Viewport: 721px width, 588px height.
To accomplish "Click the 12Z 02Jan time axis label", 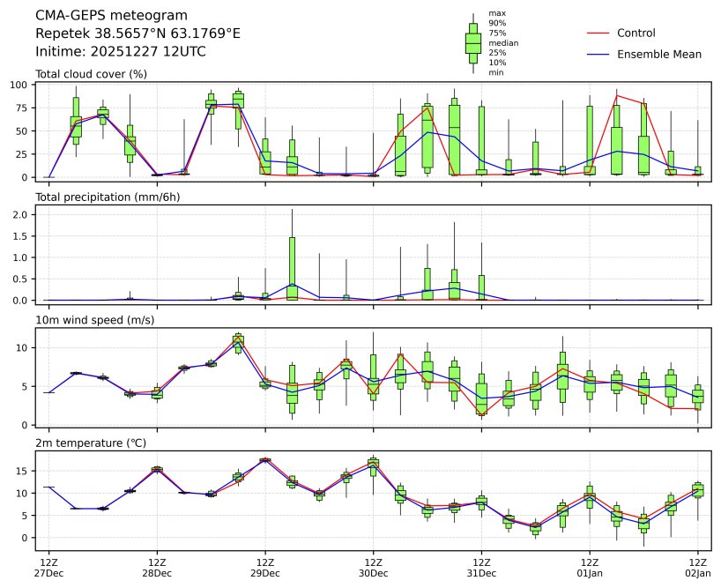I will [x=697, y=568].
